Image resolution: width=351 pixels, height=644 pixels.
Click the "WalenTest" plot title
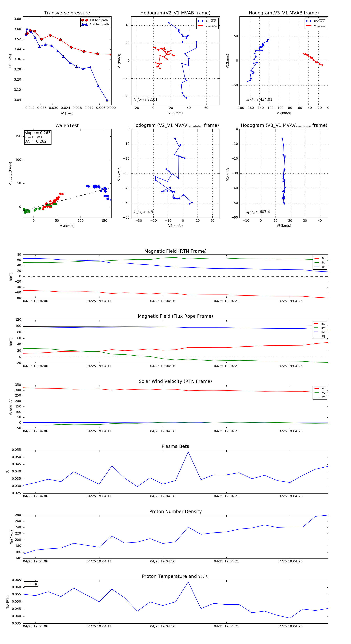(x=67, y=125)
